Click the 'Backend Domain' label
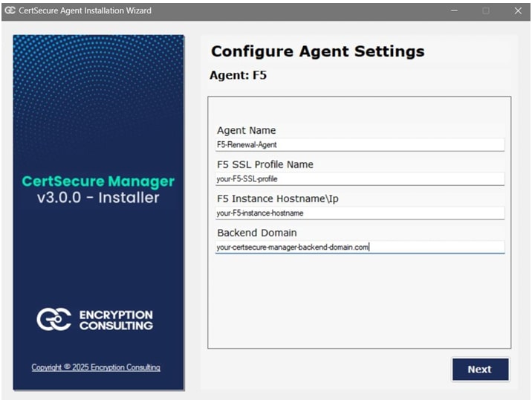532x400 pixels. tap(257, 233)
